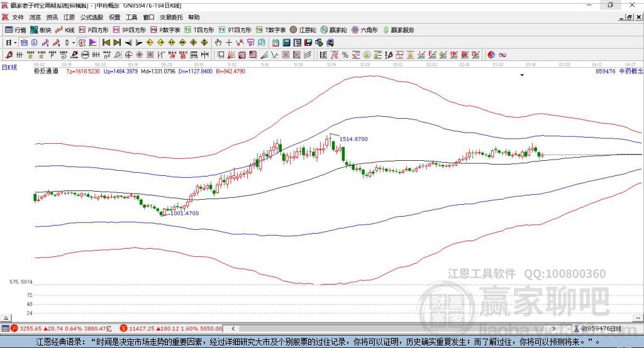Open the calendar icon

pyautogui.click(x=275, y=43)
